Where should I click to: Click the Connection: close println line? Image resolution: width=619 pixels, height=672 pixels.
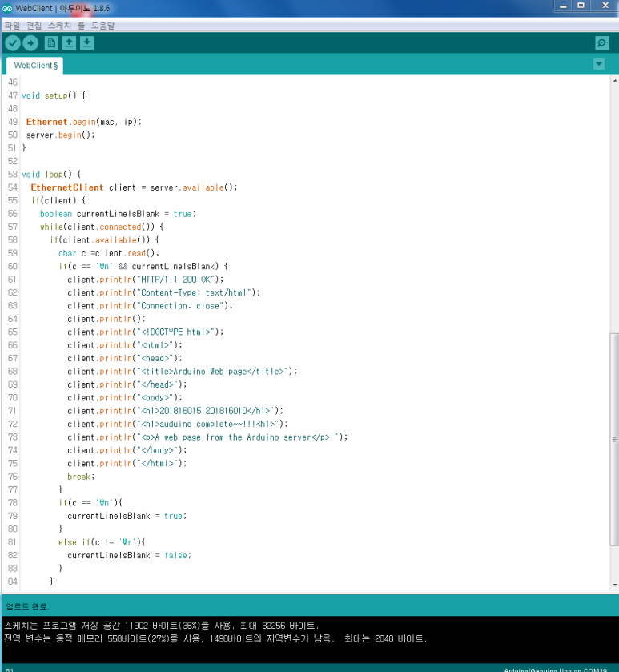(150, 306)
